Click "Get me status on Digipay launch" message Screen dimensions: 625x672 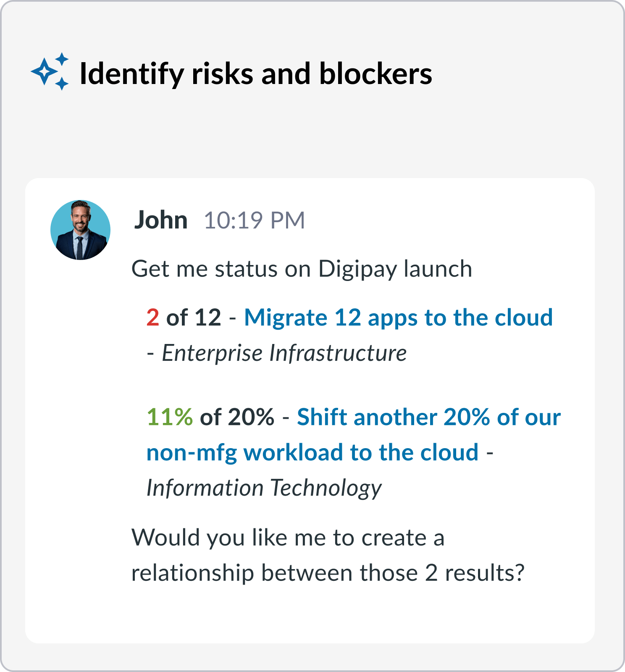(x=302, y=269)
